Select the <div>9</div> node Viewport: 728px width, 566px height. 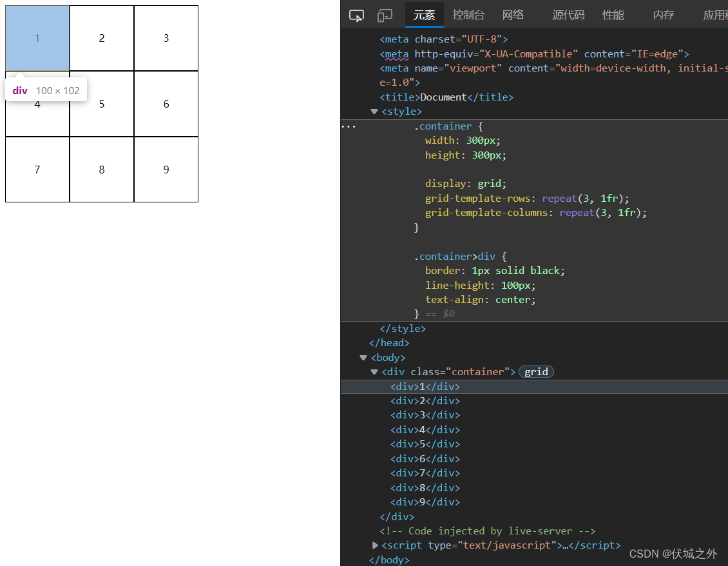425,502
